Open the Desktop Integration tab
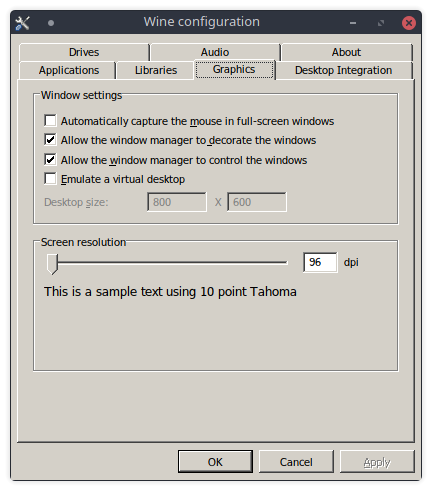This screenshot has height=491, width=432. (x=343, y=70)
